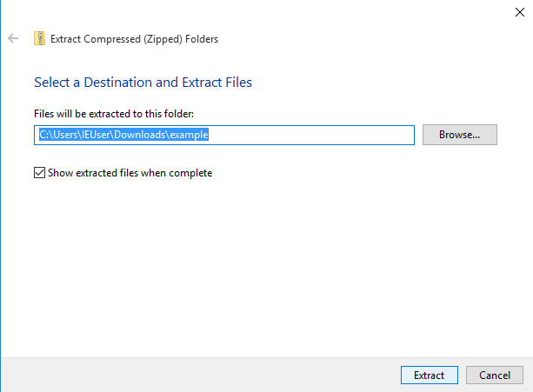
Task: Start extraction with the Extract button
Action: point(429,375)
